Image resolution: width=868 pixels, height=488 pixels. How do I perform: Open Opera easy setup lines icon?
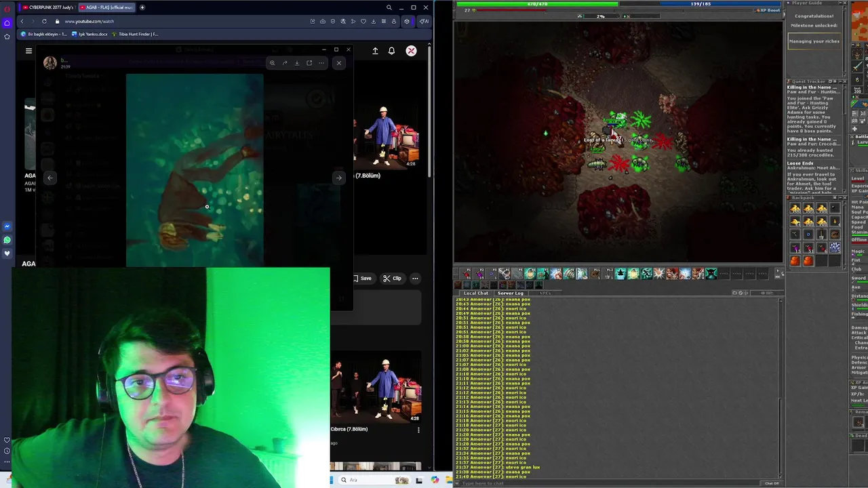pyautogui.click(x=383, y=21)
